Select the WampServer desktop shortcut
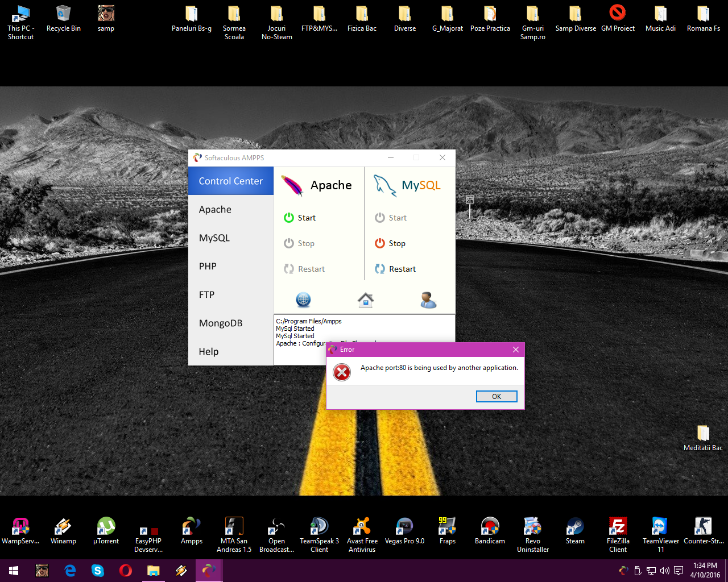Screen dimensions: 728x582 [x=21, y=531]
